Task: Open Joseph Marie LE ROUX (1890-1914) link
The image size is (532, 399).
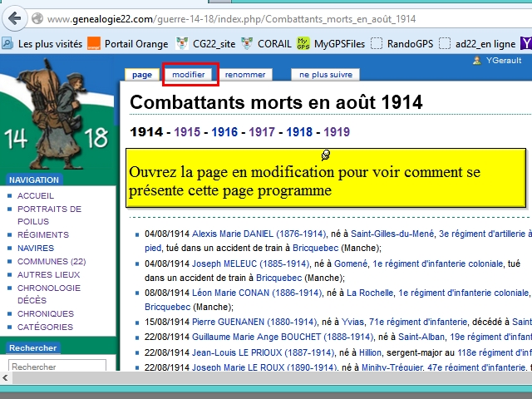Action: pos(264,367)
